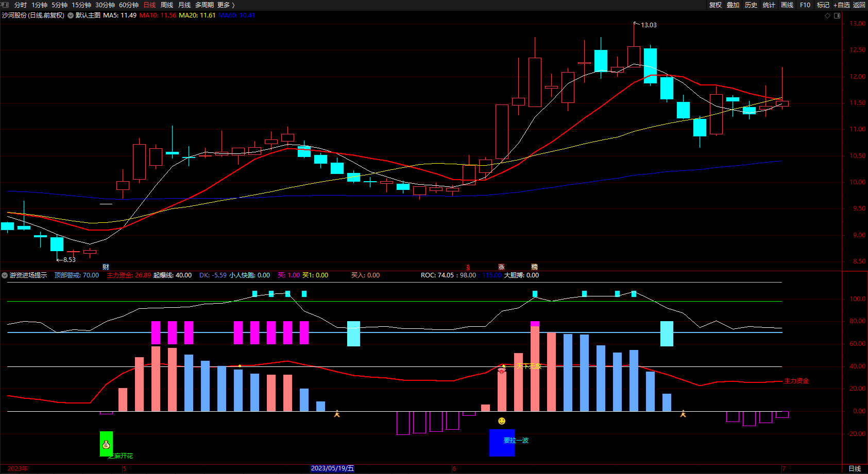The image size is (868, 474).
Task: Select the 日线 daily chart tab
Action: [149, 5]
